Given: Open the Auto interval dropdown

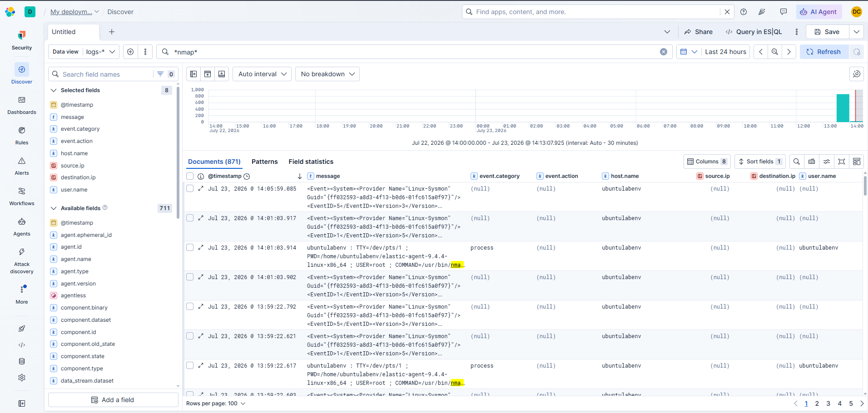Looking at the screenshot, I should point(262,74).
